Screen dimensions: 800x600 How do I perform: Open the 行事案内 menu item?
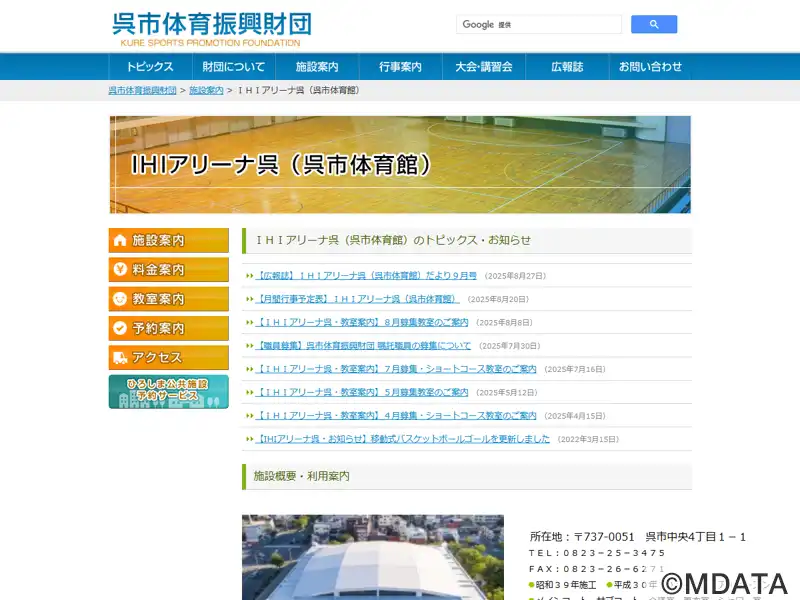pos(401,66)
